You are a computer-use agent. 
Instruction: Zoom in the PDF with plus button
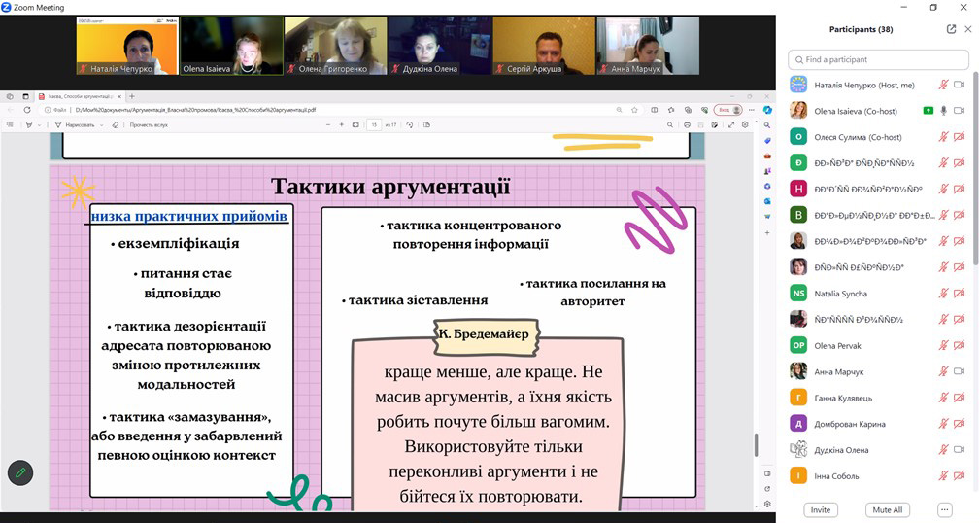pos(341,125)
